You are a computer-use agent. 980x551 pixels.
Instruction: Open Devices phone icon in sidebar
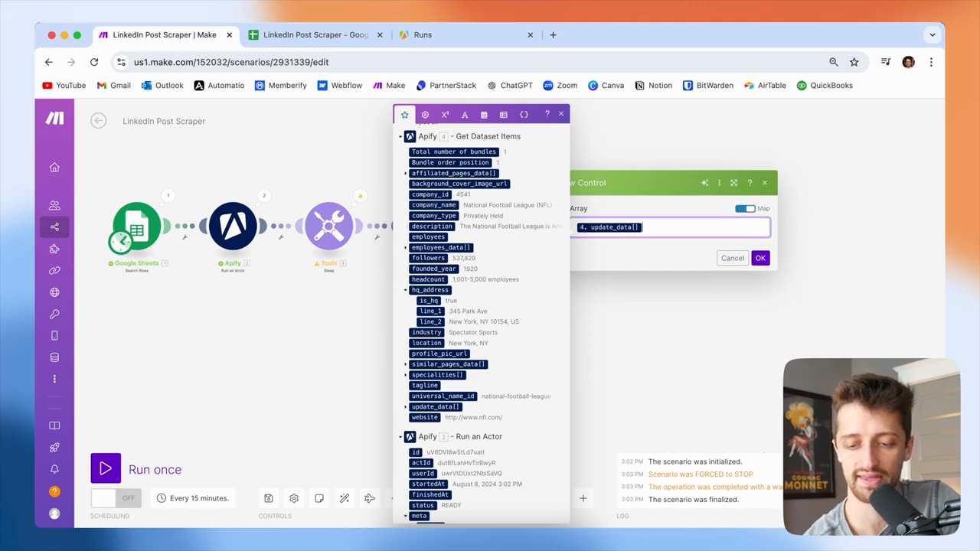(x=54, y=336)
